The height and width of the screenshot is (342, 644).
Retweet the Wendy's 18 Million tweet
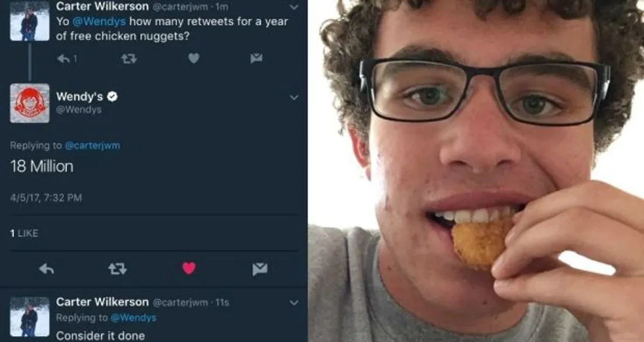pyautogui.click(x=118, y=269)
